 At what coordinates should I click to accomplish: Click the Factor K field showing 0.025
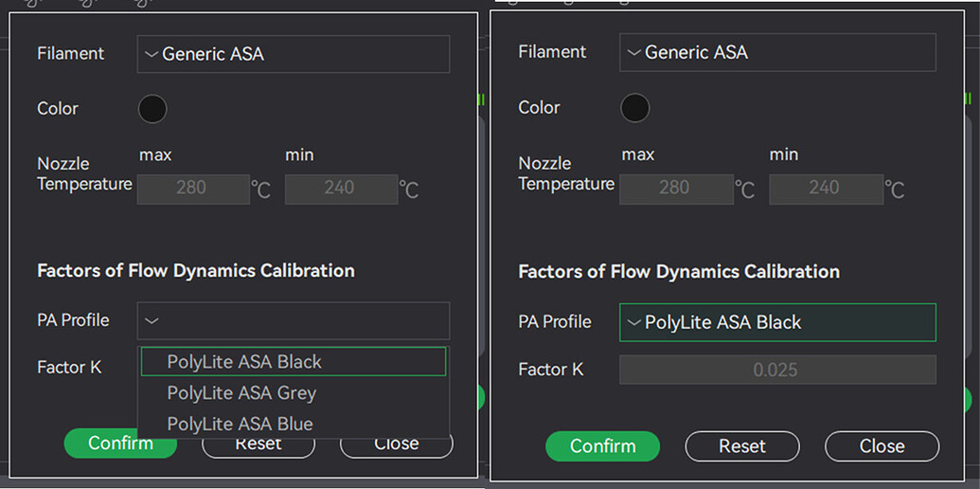(x=777, y=370)
